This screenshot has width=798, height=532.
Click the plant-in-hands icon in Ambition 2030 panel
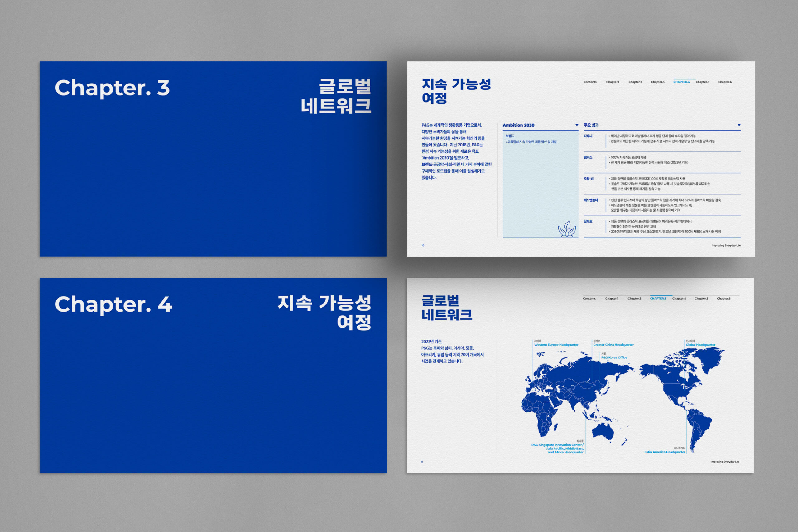coord(567,229)
